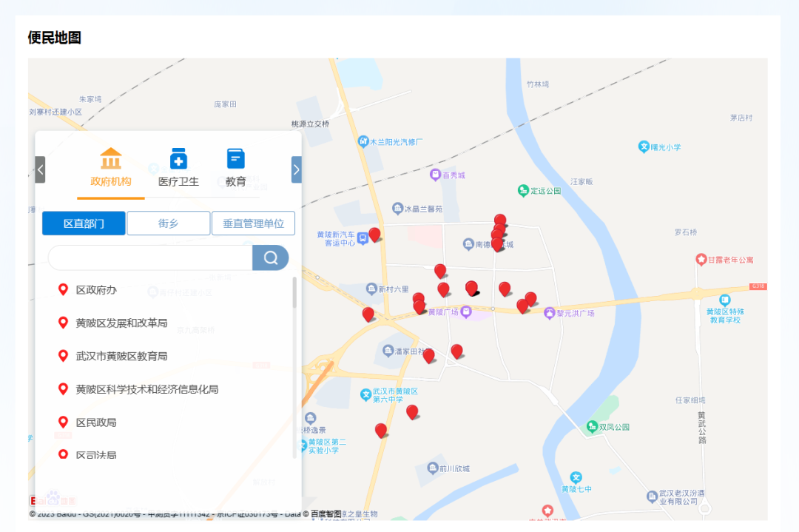Open the 教育 book icon category
The image size is (799, 532).
pyautogui.click(x=235, y=158)
